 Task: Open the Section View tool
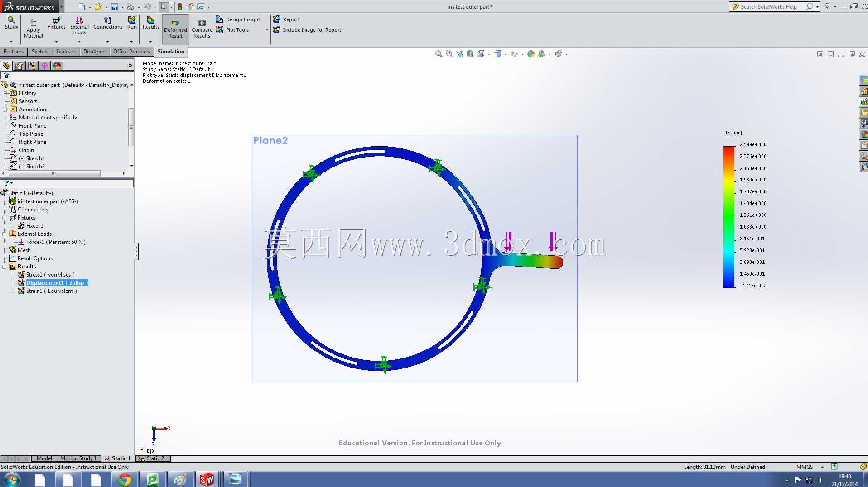pos(470,54)
